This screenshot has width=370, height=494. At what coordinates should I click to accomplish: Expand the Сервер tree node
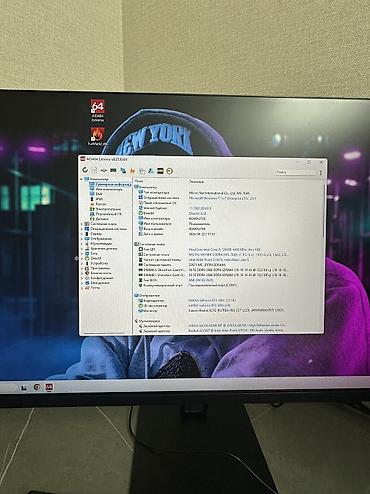click(x=82, y=234)
